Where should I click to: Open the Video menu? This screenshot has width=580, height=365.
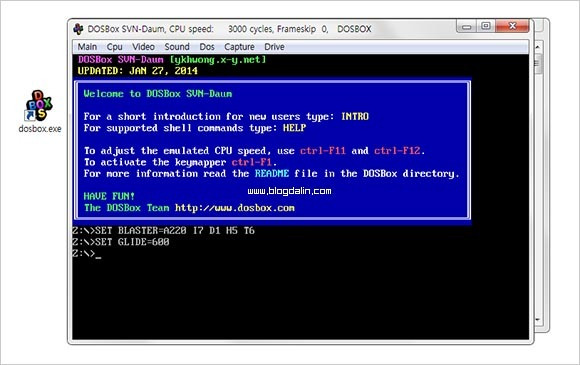click(143, 47)
